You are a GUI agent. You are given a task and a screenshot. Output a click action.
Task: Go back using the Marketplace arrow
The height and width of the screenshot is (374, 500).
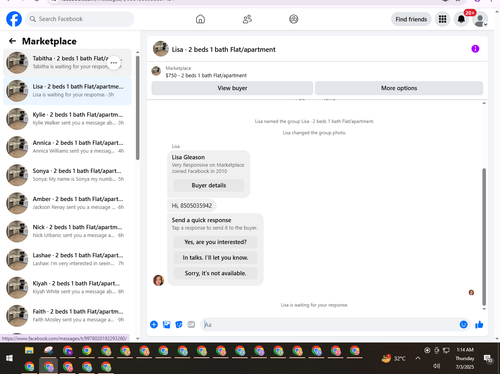pos(12,41)
